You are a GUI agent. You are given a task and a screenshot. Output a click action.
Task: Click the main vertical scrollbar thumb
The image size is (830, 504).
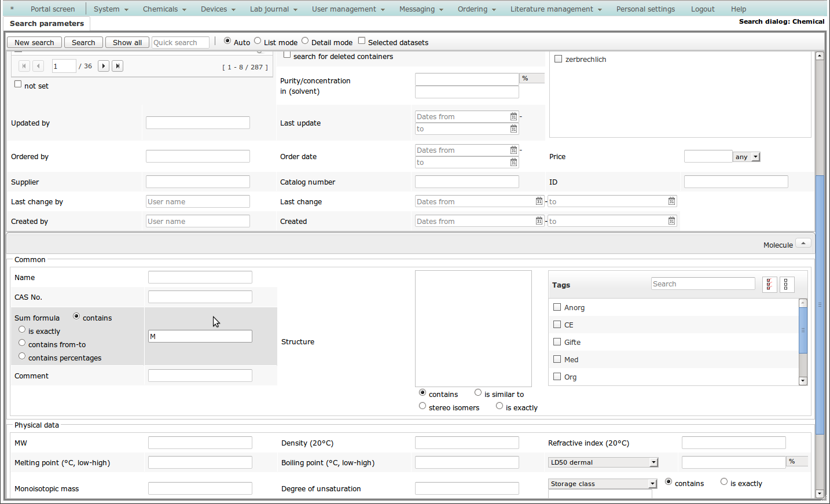pos(819,304)
